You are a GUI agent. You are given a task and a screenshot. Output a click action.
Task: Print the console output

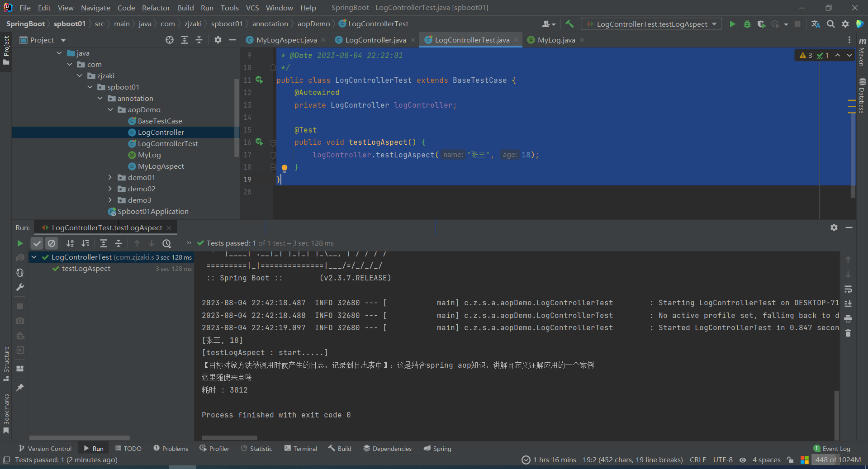[x=848, y=318]
